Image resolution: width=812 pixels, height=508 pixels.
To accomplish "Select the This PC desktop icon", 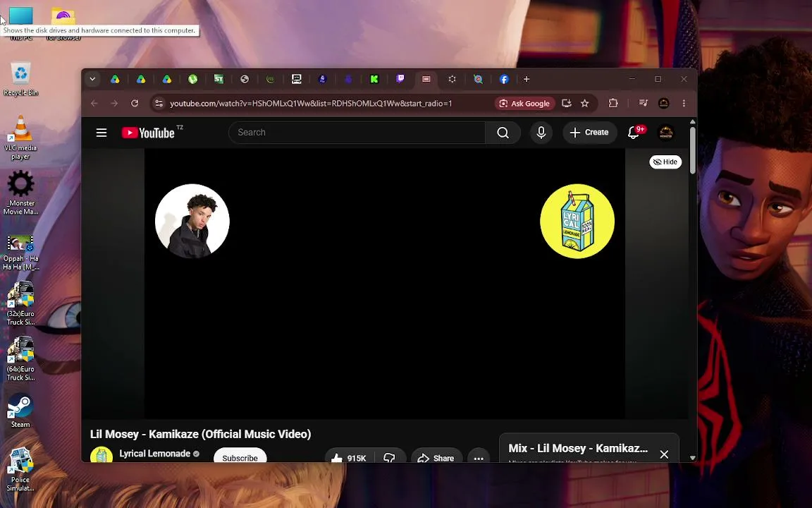I will pyautogui.click(x=20, y=17).
